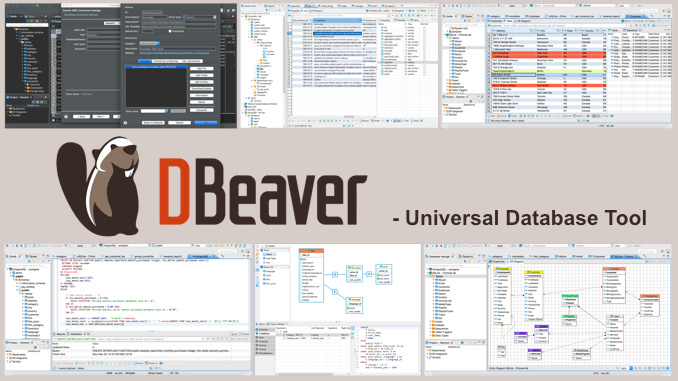The image size is (678, 381).
Task: Uncheck the language table in query builder tree
Action: [263, 271]
